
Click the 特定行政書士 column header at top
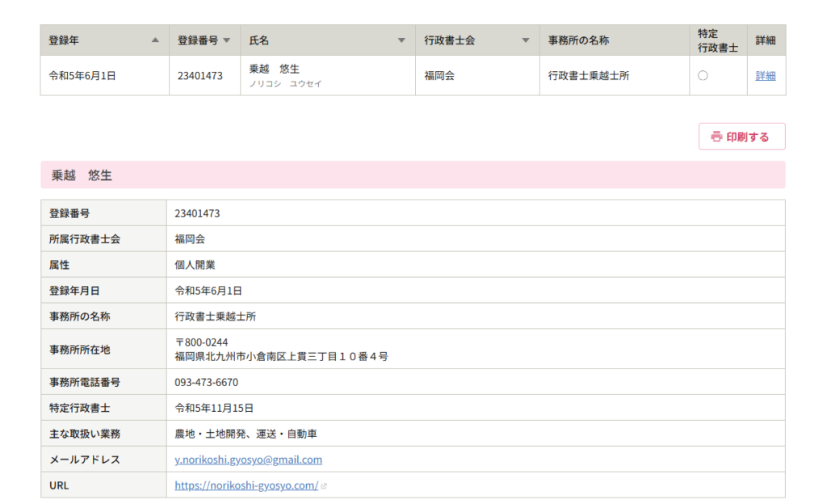[717, 40]
